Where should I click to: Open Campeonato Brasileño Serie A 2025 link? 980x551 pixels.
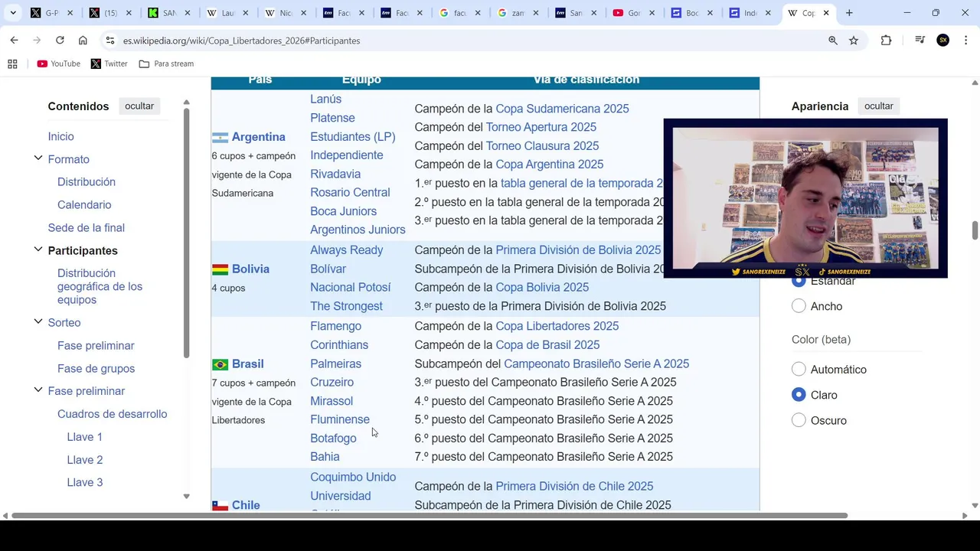coord(596,364)
